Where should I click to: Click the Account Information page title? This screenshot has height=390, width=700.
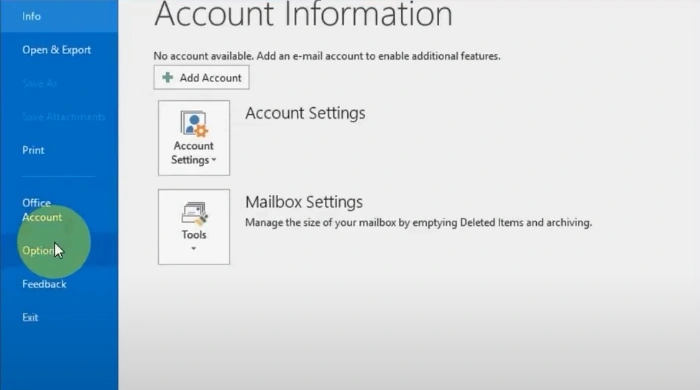tap(303, 14)
